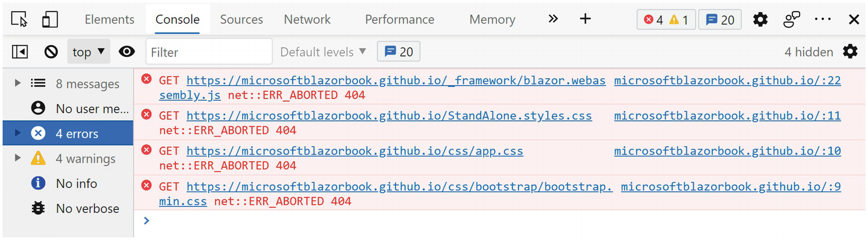Select the 4 warnings sidebar item
This screenshot has height=240, width=868.
click(85, 159)
